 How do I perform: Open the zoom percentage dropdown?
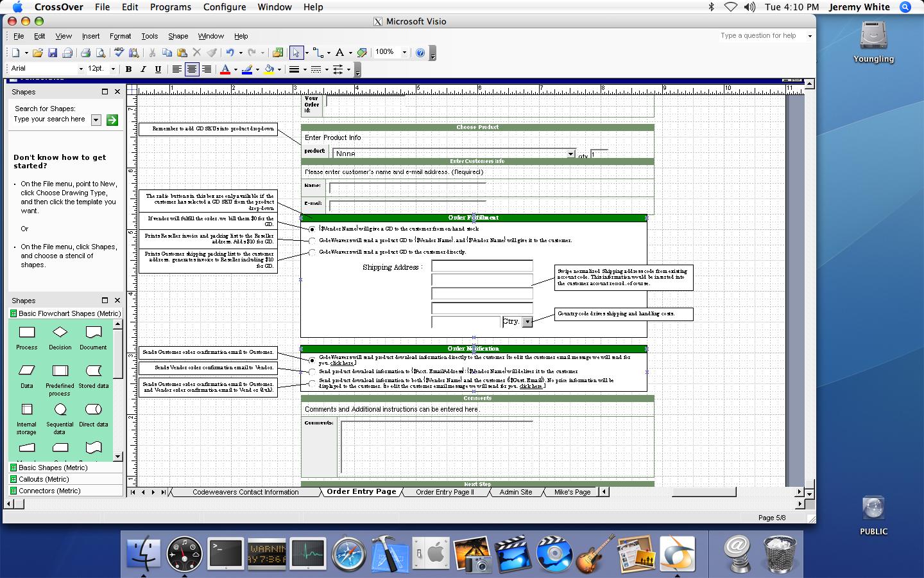(x=404, y=53)
